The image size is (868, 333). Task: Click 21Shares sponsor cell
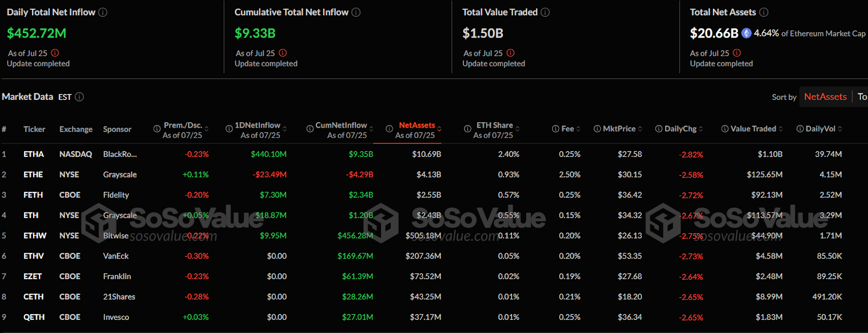[x=119, y=297]
